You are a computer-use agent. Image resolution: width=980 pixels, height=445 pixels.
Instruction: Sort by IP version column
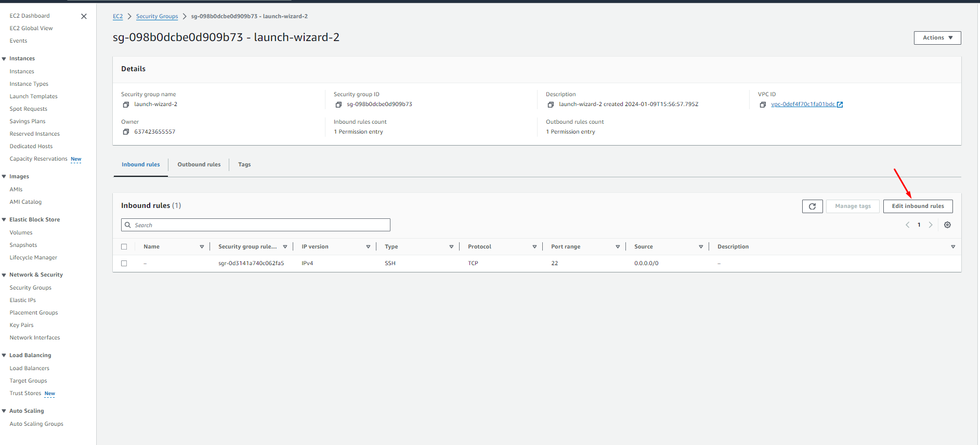[x=368, y=247]
